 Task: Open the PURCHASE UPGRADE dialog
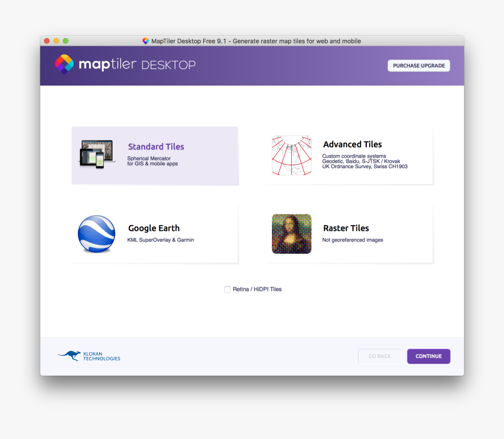418,65
